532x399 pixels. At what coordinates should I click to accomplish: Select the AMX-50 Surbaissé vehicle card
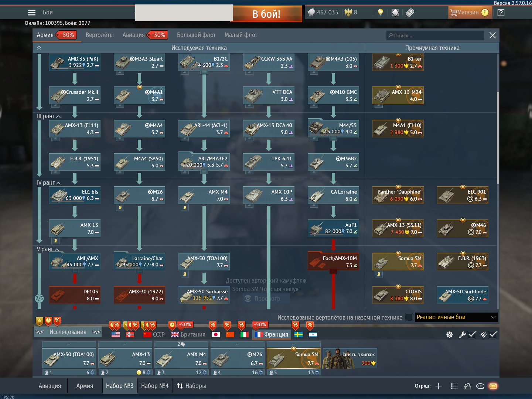click(204, 295)
